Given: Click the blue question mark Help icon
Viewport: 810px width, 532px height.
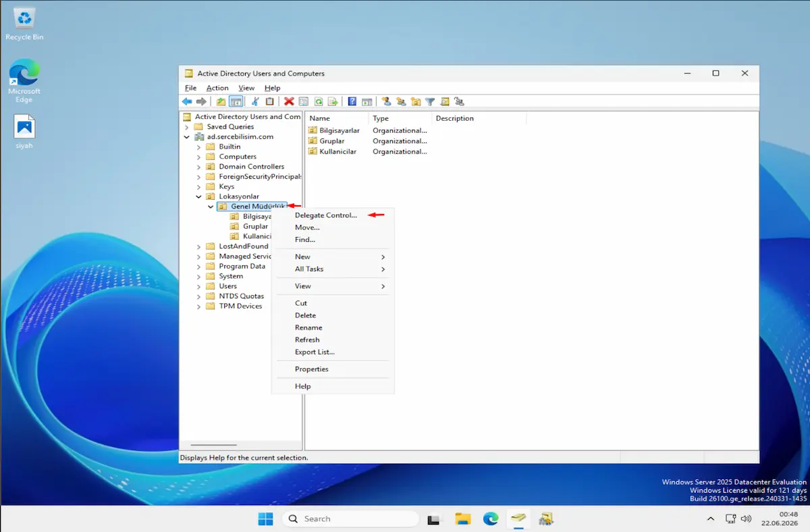Looking at the screenshot, I should pos(352,101).
